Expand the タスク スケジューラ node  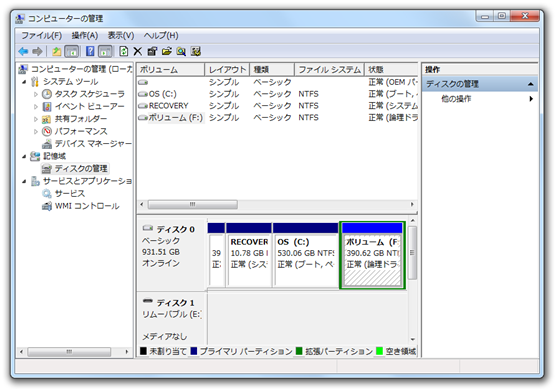(36, 94)
